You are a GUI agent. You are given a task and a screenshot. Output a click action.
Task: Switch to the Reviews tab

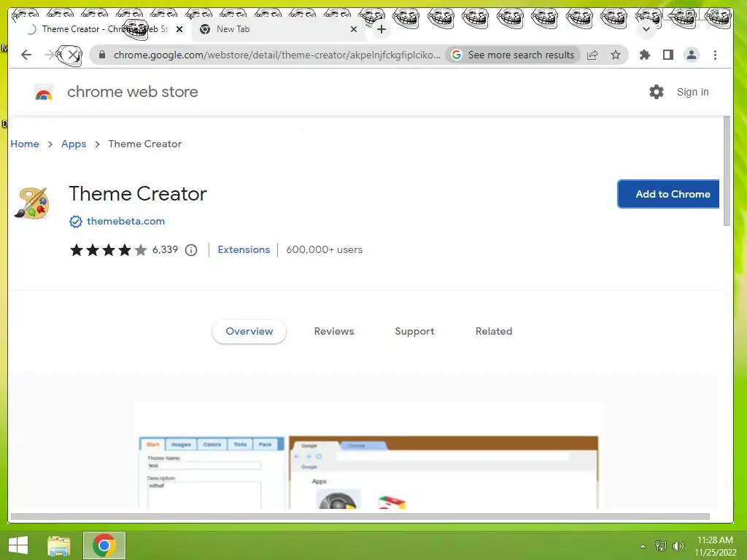333,332
